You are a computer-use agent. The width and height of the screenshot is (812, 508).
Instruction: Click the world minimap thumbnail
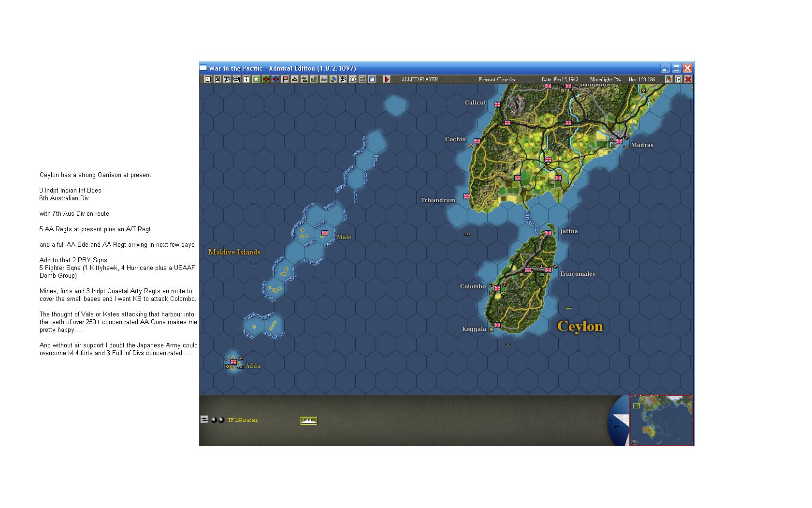tap(661, 420)
